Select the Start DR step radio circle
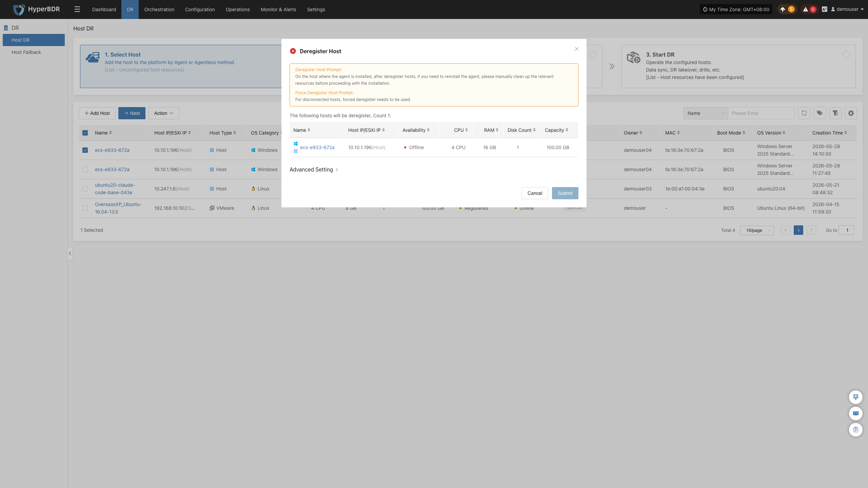This screenshot has height=488, width=868. pyautogui.click(x=846, y=55)
